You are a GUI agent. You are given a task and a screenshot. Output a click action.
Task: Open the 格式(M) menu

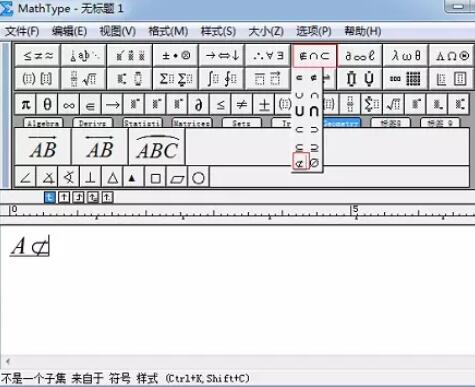tap(168, 31)
